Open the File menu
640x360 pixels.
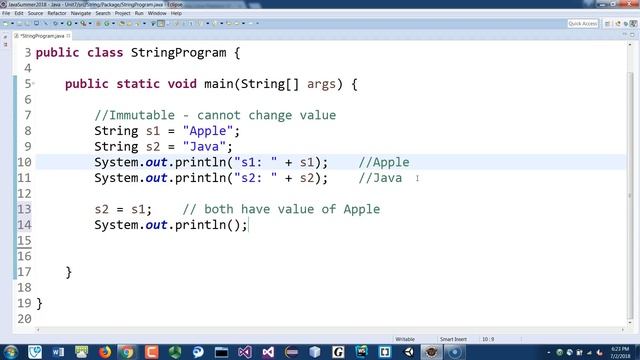6,13
